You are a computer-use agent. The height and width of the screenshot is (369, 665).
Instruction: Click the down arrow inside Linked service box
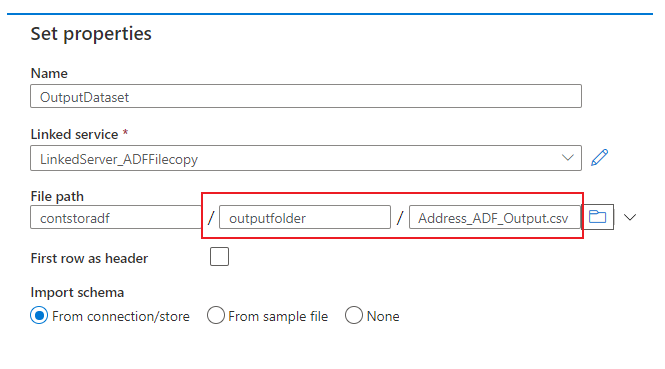(567, 158)
